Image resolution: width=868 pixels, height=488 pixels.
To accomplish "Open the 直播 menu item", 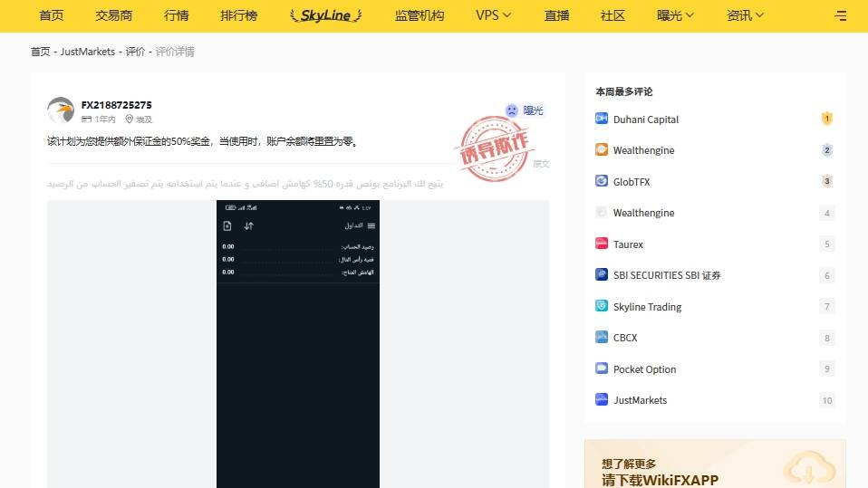I will click(556, 15).
